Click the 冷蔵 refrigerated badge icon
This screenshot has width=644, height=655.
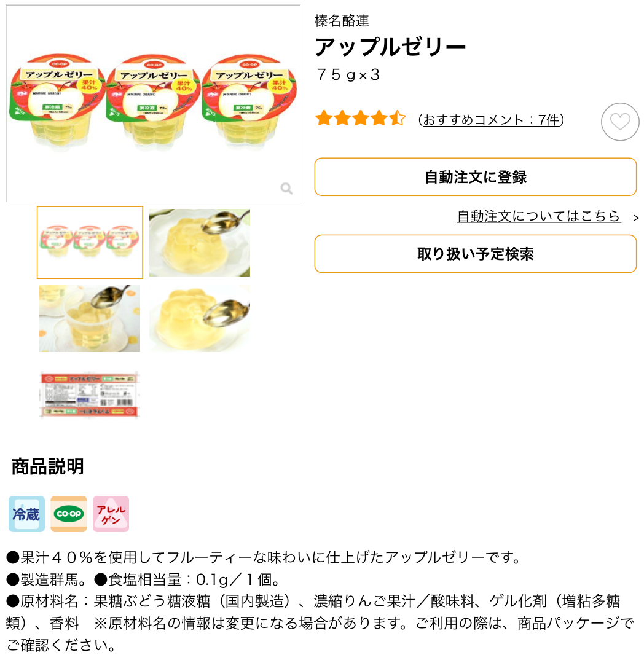26,514
